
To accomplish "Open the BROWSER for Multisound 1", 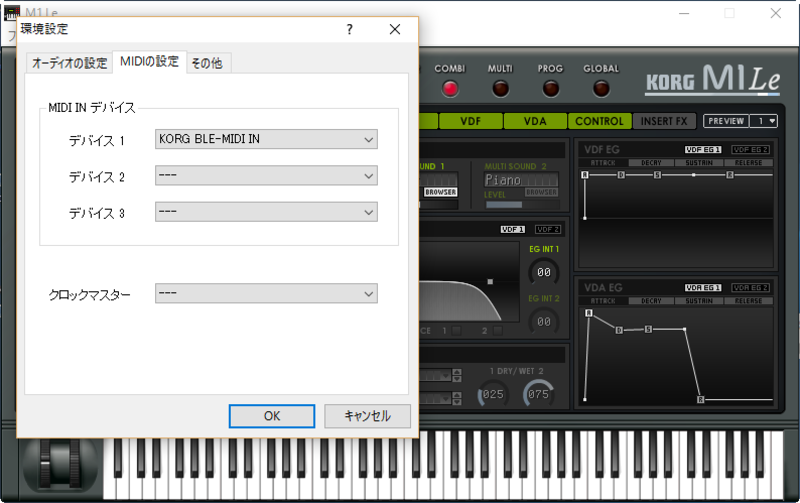I will (x=440, y=192).
